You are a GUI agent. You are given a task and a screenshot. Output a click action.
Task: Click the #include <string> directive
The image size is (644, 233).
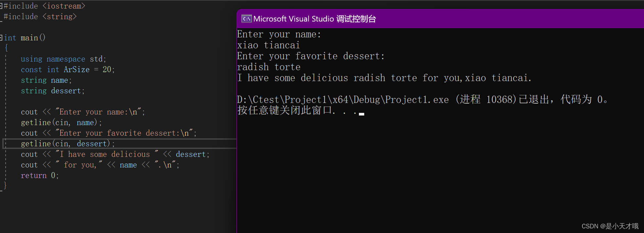click(40, 16)
